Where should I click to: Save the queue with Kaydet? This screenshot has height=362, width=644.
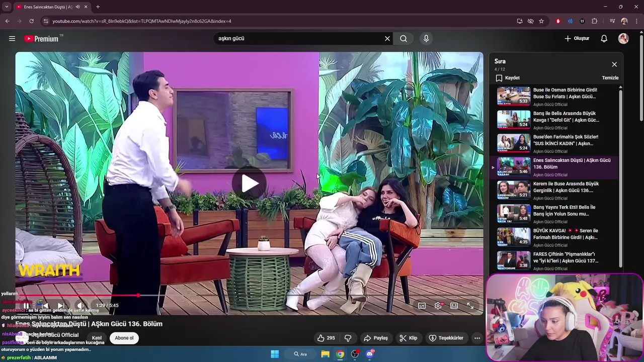(507, 78)
